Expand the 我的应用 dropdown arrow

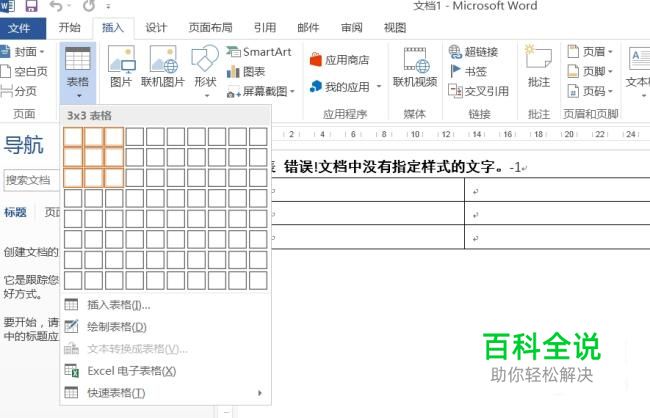(x=378, y=87)
